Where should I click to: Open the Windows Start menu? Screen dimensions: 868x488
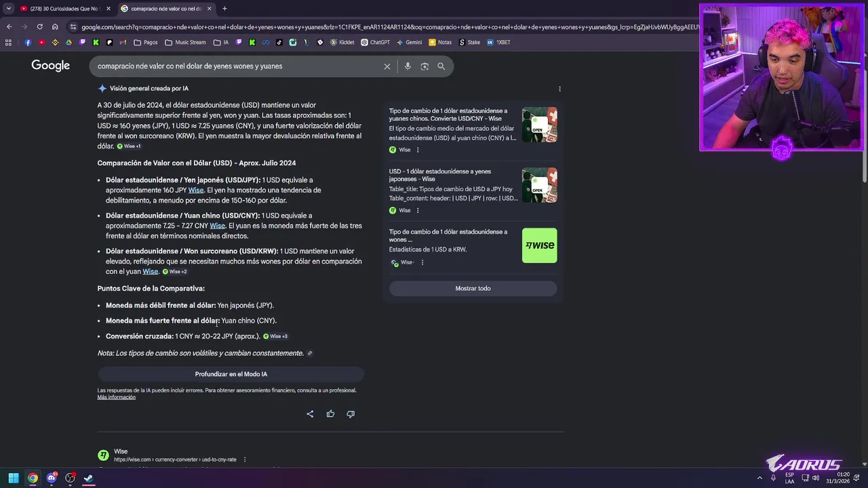coord(14,478)
